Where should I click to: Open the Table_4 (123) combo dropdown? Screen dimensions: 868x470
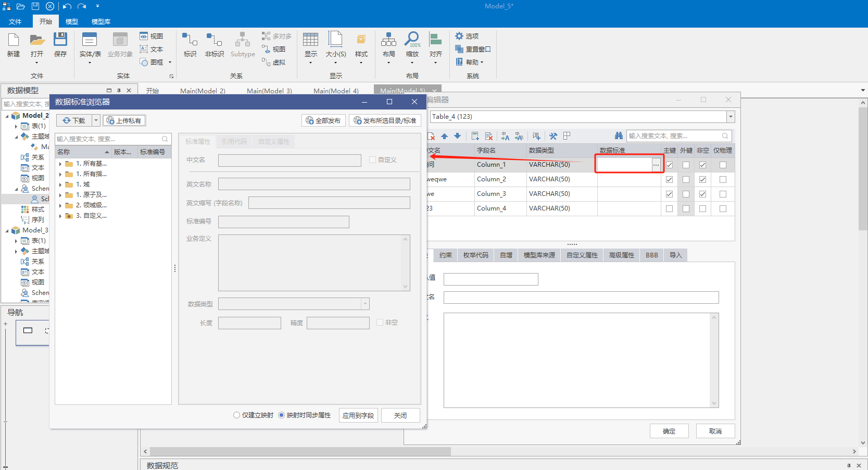point(731,117)
